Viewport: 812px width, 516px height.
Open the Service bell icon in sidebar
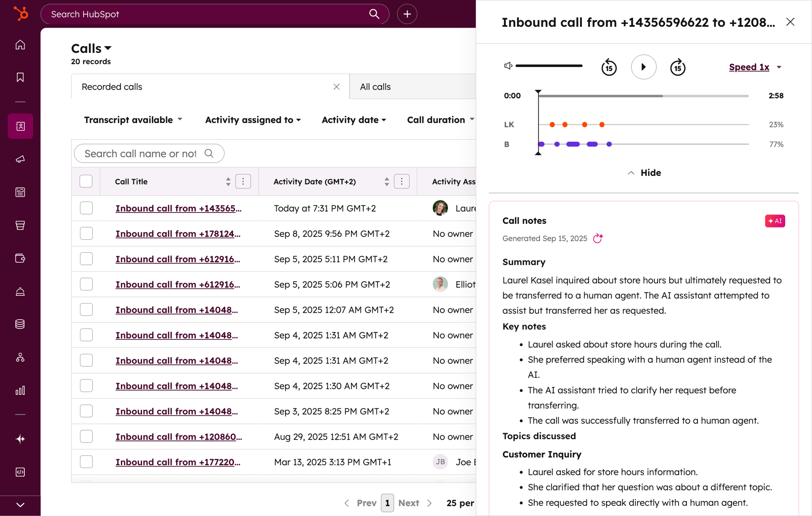(20, 291)
